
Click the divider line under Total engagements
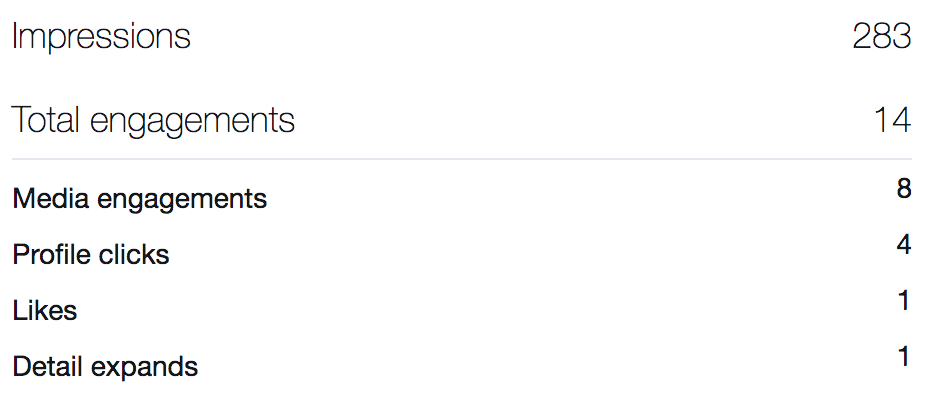pyautogui.click(x=461, y=159)
